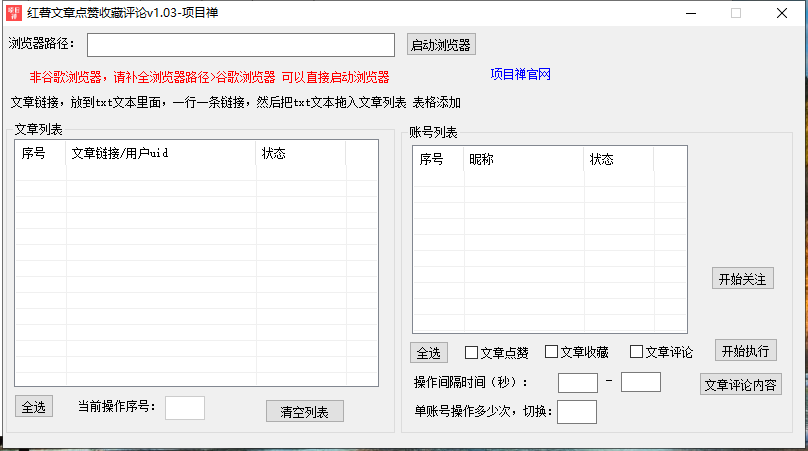Minimize the application window
The width and height of the screenshot is (808, 451).
click(690, 13)
